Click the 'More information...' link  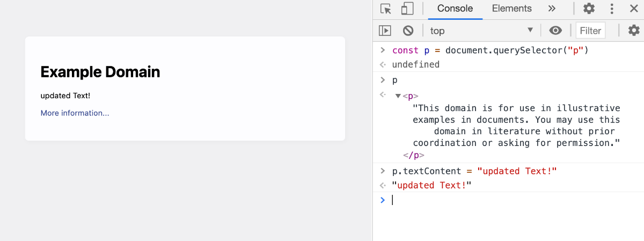pos(75,113)
